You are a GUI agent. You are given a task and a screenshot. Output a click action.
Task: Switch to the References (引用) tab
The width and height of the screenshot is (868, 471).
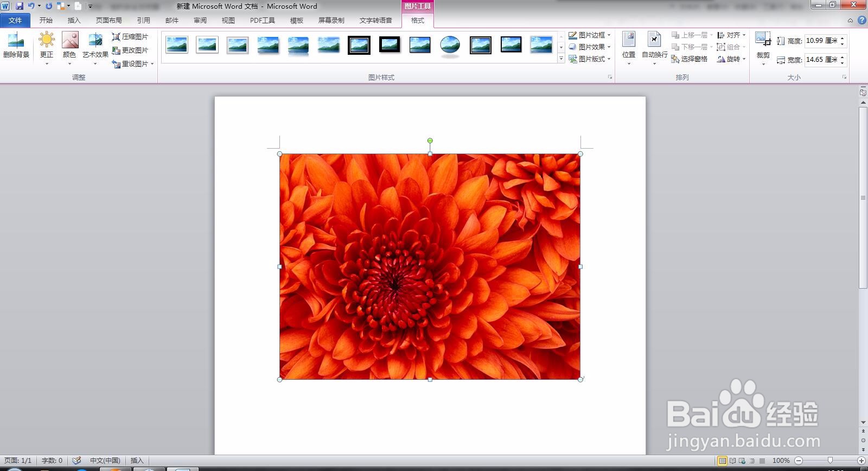click(144, 21)
